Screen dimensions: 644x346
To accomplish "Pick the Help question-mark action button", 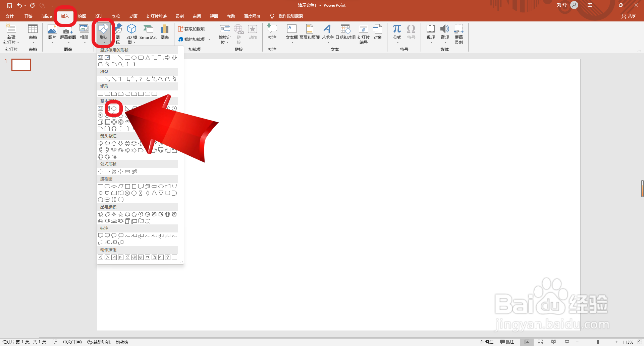I will click(168, 257).
